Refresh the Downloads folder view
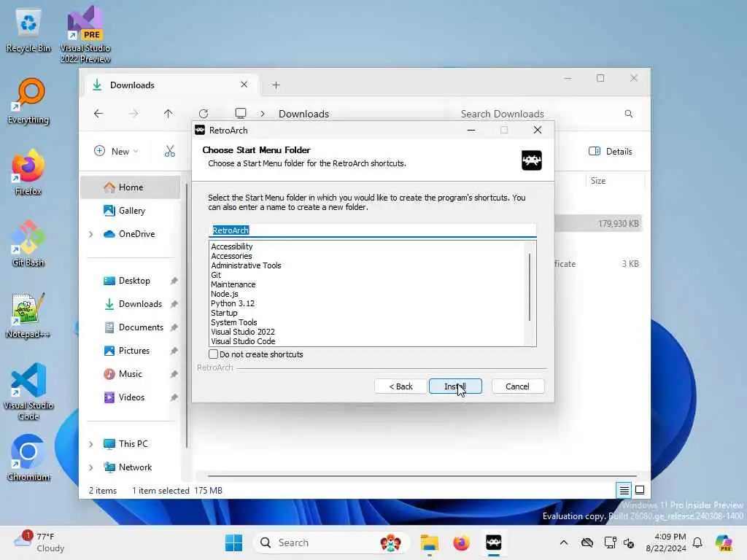 click(204, 113)
